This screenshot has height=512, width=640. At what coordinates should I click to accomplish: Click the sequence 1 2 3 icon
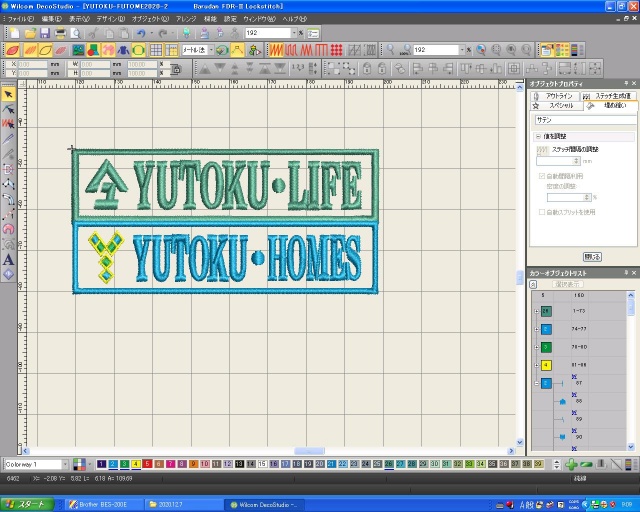[x=298, y=68]
